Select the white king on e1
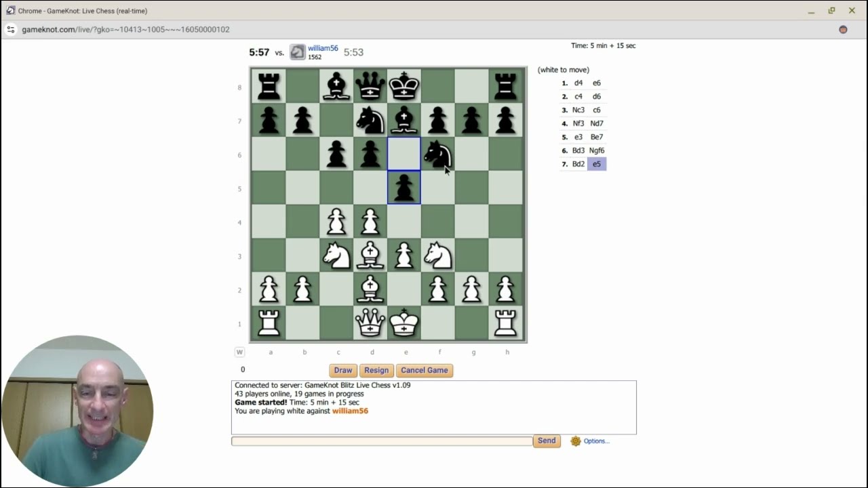The width and height of the screenshot is (868, 488). point(404,323)
